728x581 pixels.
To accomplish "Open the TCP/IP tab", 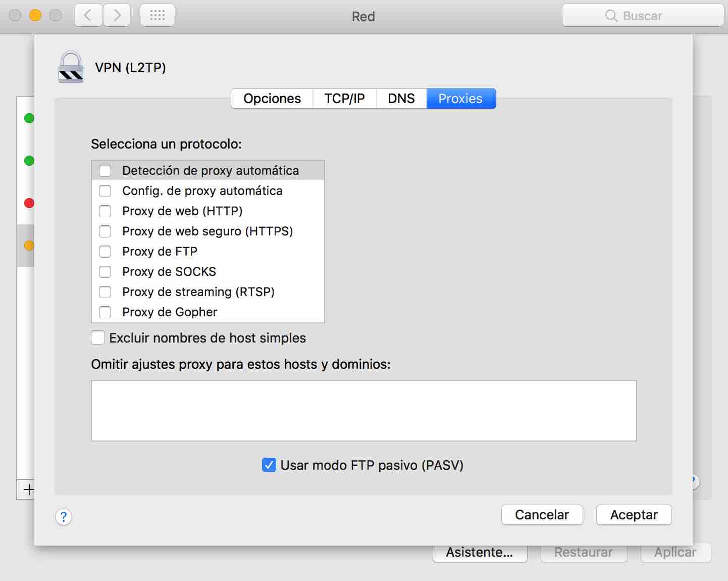I will [344, 99].
